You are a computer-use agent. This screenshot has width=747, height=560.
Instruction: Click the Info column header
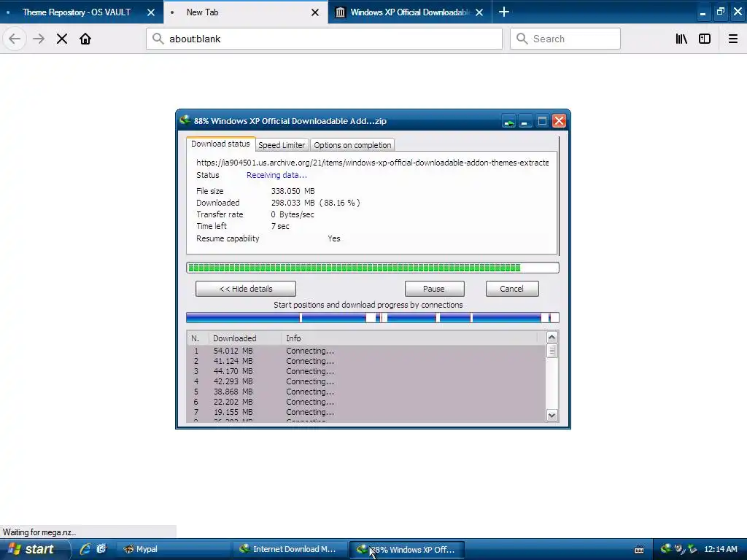click(410, 338)
